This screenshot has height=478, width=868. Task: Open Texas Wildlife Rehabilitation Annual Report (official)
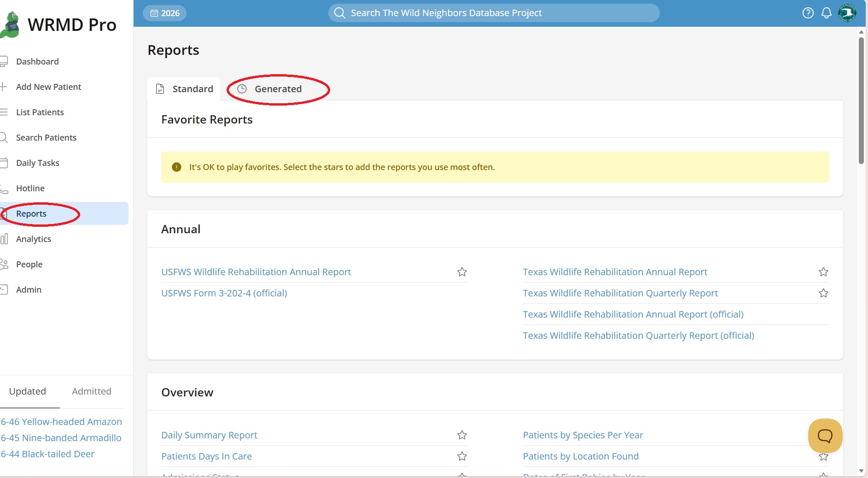pos(633,314)
